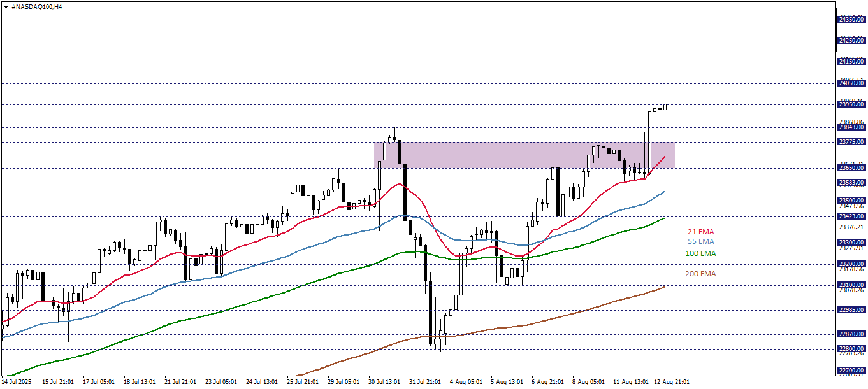Click the 30 Jul 13:01 time label
868x389 pixels.
[x=384, y=382]
